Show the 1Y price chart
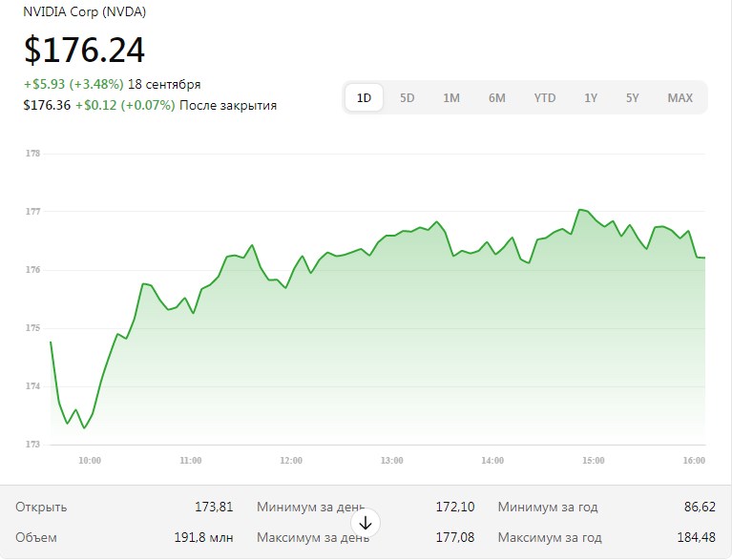Screen dimensions: 732x560 (591, 98)
